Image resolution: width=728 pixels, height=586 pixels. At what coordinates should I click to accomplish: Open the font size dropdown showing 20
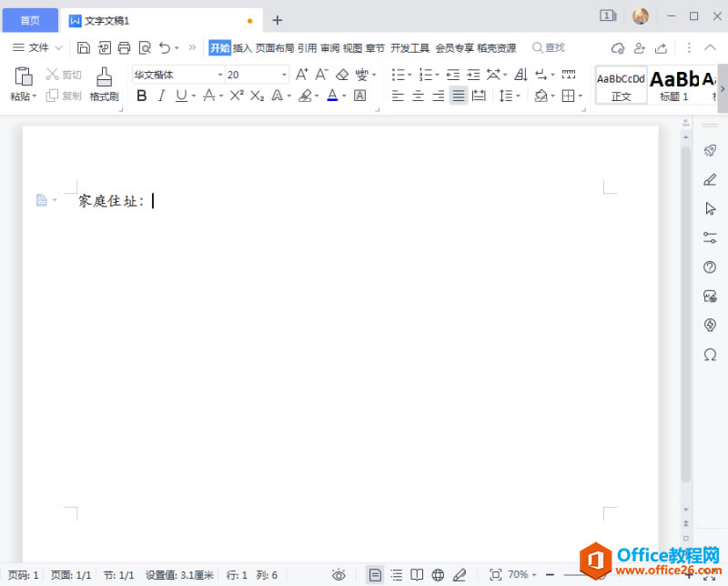pos(284,75)
